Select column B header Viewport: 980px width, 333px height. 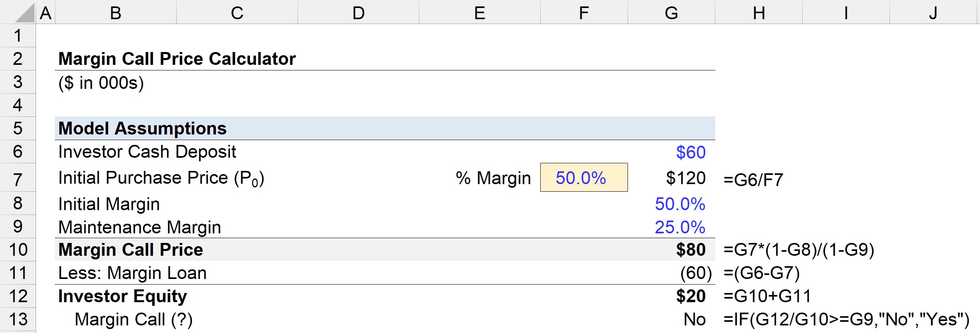pyautogui.click(x=116, y=13)
